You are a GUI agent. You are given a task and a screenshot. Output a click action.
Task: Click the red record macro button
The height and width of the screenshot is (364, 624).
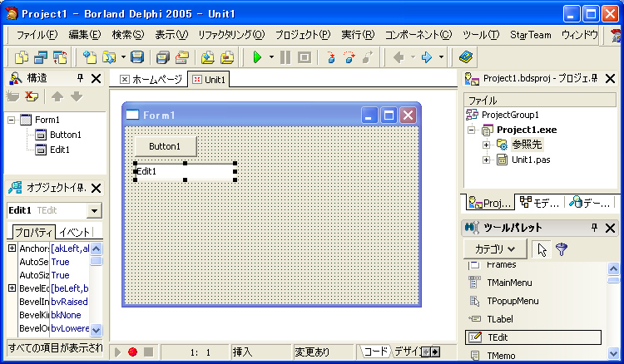pyautogui.click(x=132, y=352)
